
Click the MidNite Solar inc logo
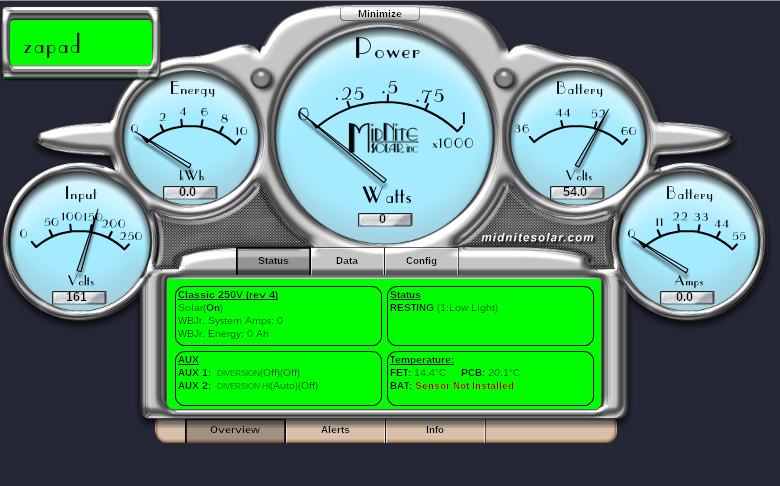click(384, 138)
